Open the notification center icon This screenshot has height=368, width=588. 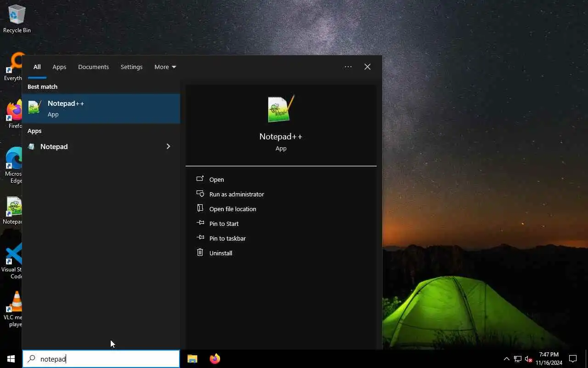(x=573, y=359)
